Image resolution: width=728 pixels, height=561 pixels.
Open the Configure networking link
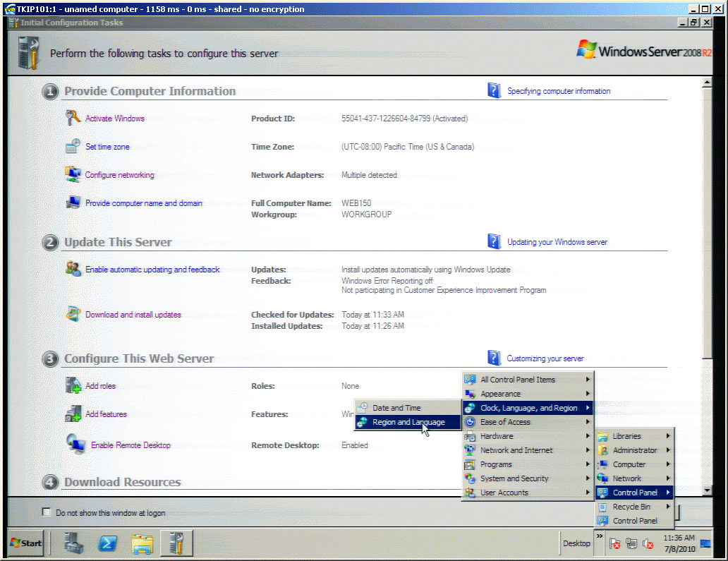pyautogui.click(x=119, y=175)
